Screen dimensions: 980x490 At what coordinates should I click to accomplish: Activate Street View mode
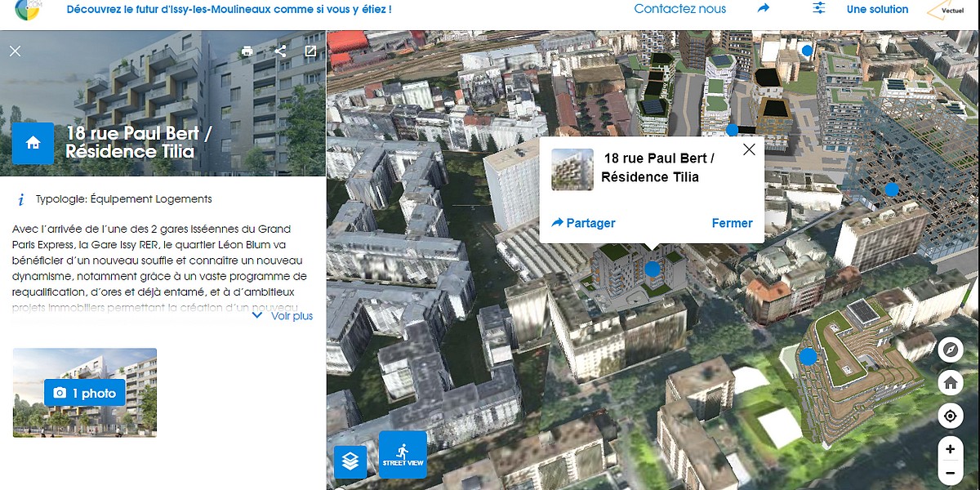[403, 454]
